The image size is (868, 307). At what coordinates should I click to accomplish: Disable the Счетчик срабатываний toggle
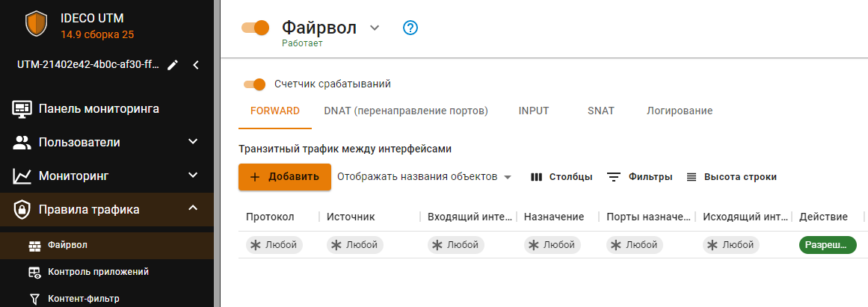click(x=254, y=84)
